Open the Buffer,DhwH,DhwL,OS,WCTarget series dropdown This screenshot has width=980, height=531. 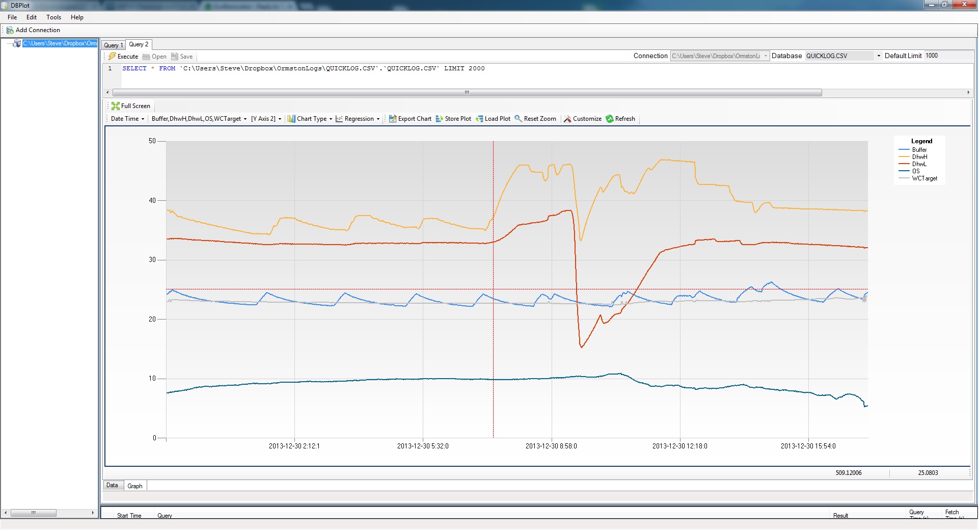click(x=199, y=119)
